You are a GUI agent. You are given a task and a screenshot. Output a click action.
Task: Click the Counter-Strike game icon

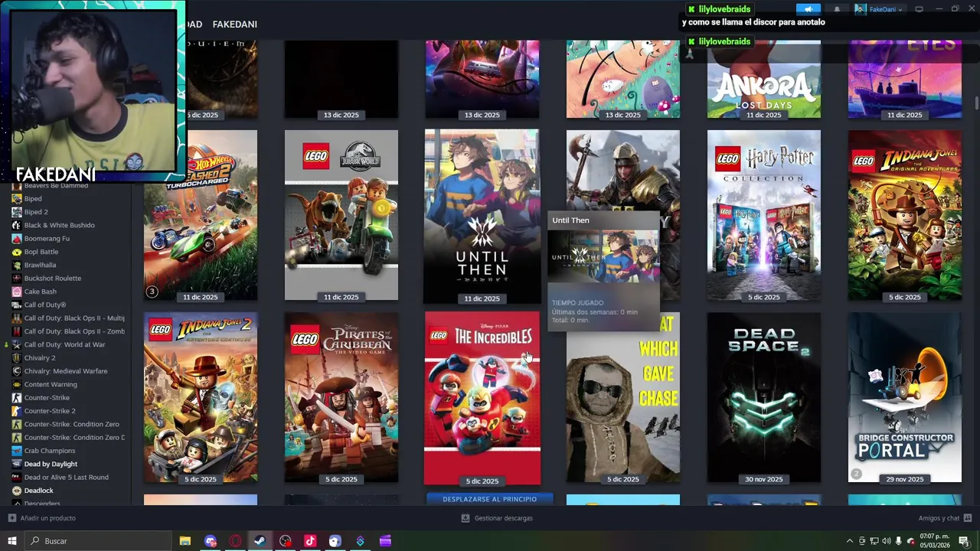tap(17, 398)
